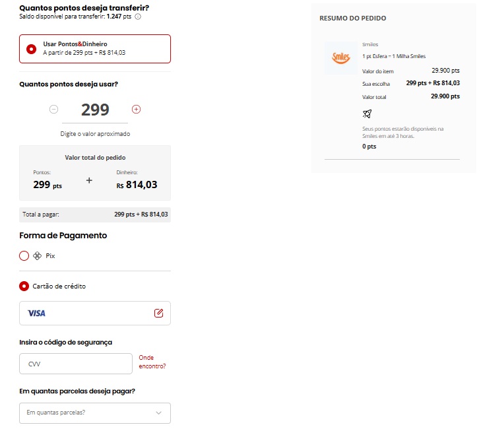This screenshot has width=504, height=433.
Task: Select the Cartão de crédito radio button
Action: click(x=24, y=286)
